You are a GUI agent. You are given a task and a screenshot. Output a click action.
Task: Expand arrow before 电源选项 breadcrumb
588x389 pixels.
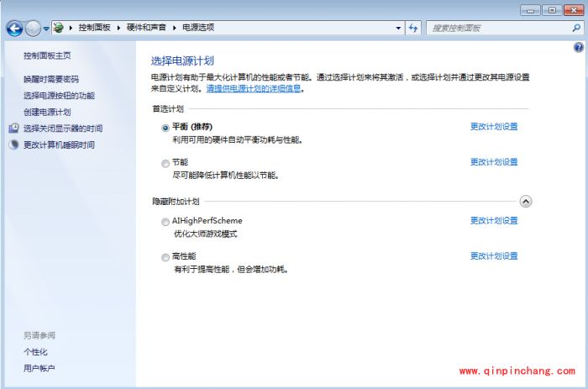point(175,28)
